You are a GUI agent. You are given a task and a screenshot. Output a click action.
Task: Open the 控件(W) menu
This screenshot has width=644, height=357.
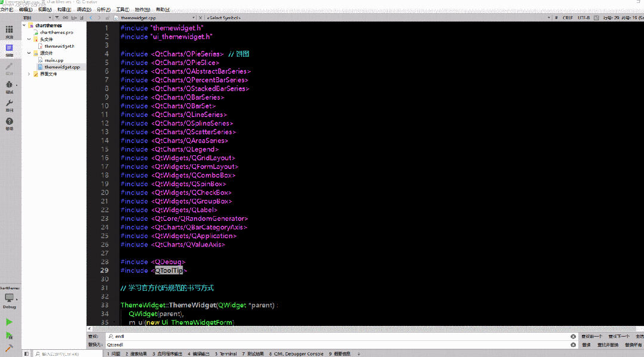[x=142, y=10]
